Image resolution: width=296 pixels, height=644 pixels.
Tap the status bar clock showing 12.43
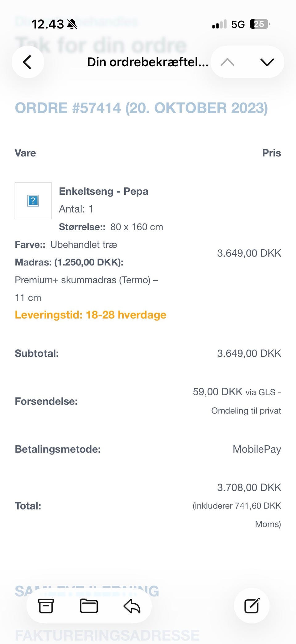[x=47, y=24]
